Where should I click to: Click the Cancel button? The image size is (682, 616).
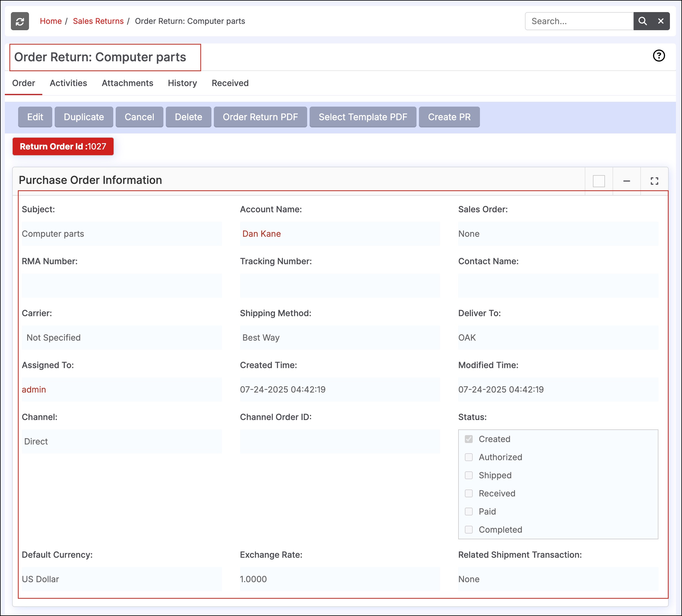(x=139, y=117)
